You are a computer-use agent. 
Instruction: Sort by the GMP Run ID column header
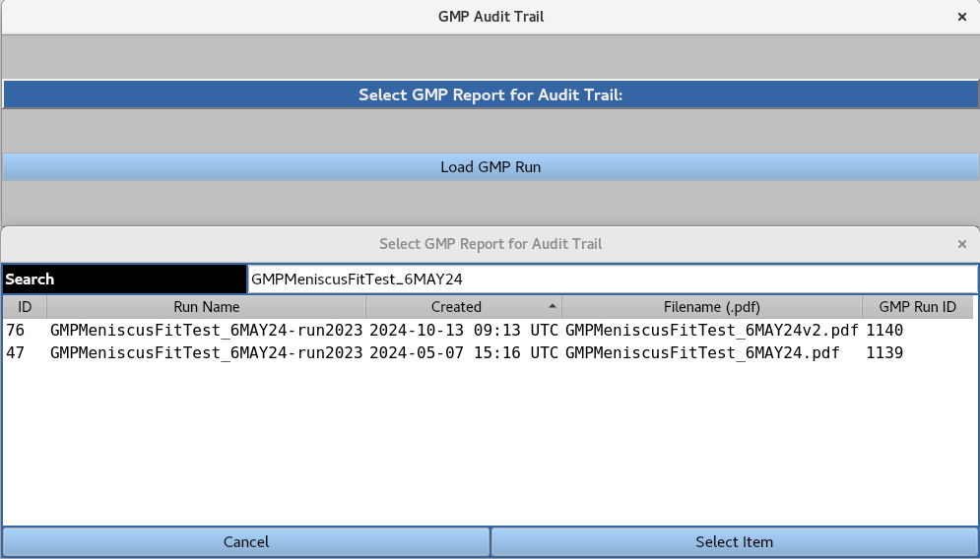[917, 307]
